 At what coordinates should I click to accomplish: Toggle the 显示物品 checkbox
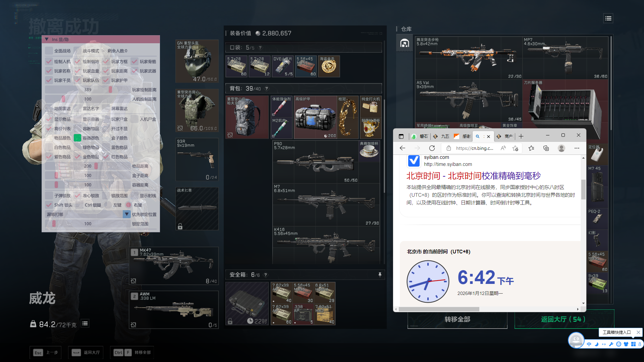coord(49,119)
